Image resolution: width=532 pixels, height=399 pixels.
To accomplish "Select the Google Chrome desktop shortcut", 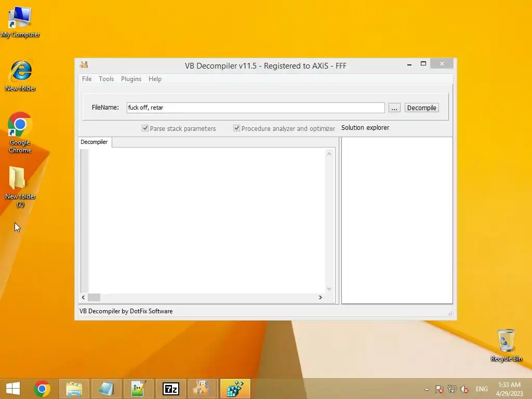I will (x=20, y=132).
